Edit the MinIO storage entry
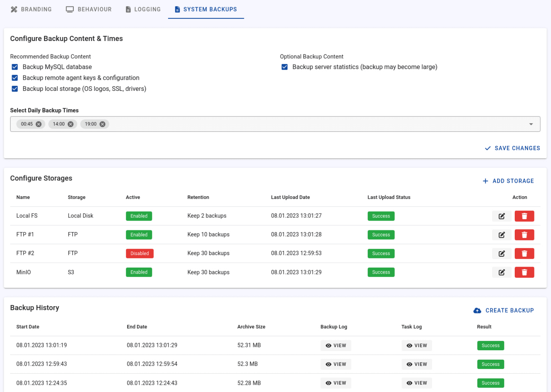Screen dimensions: 551x392 [501, 272]
